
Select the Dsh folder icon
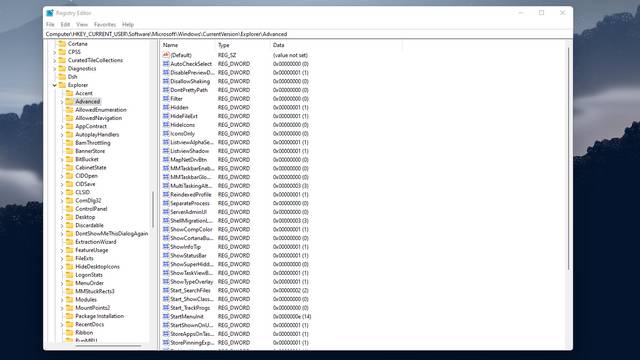pyautogui.click(x=62, y=77)
